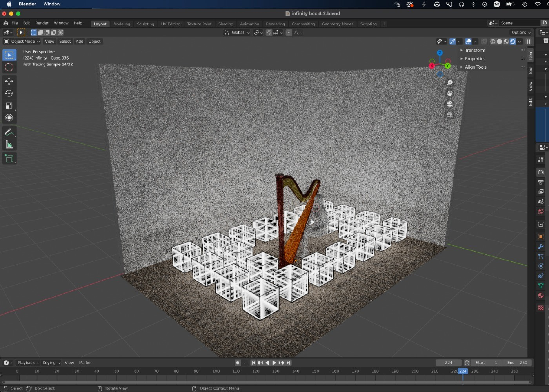The width and height of the screenshot is (549, 392).
Task: Activate the Rotate tool
Action: (x=9, y=93)
